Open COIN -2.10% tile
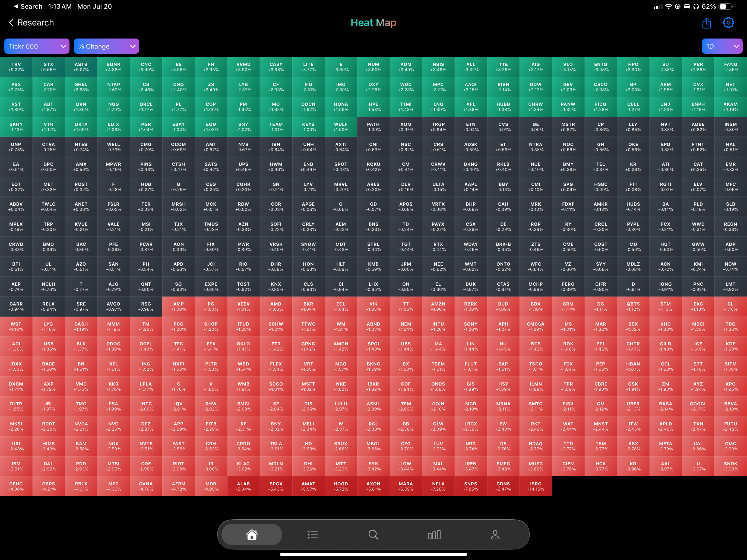Image resolution: width=747 pixels, height=560 pixels. coord(438,406)
